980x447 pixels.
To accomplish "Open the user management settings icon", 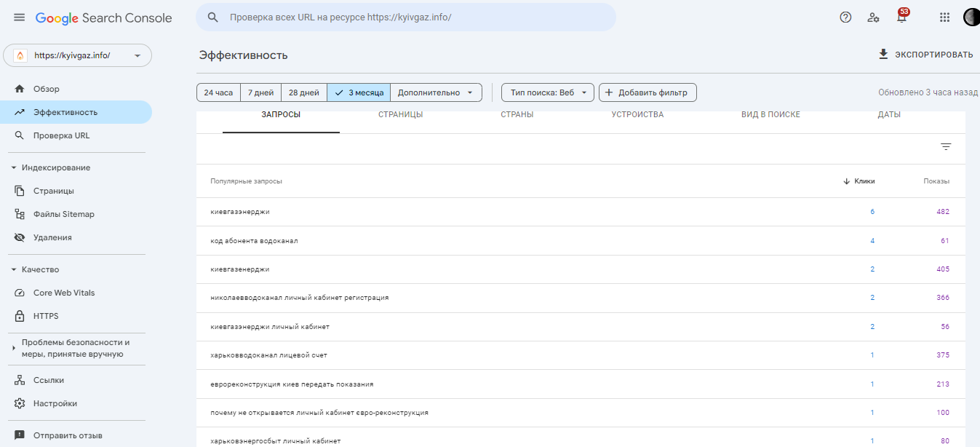I will coord(874,17).
